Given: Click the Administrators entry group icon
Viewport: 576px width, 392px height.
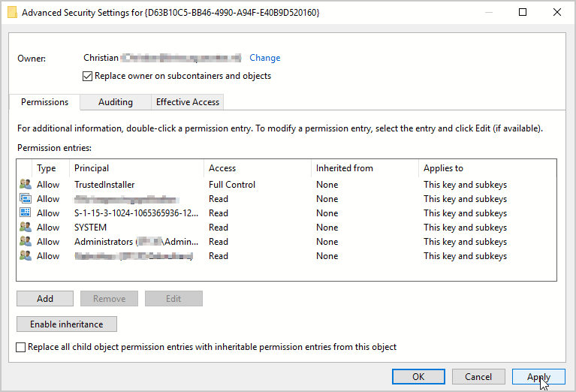Looking at the screenshot, I should click(x=25, y=242).
